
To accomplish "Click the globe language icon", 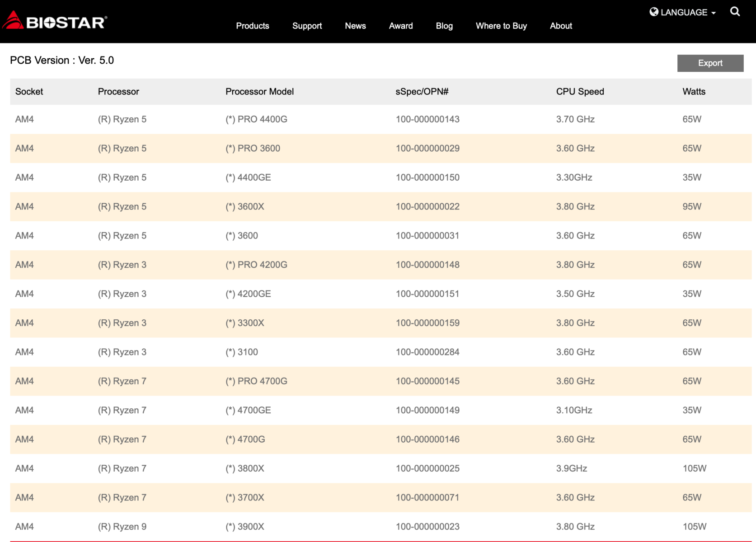I will click(x=653, y=12).
